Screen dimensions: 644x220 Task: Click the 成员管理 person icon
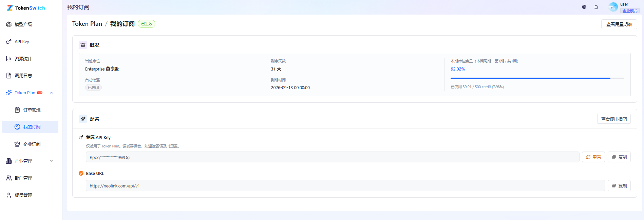pos(9,195)
